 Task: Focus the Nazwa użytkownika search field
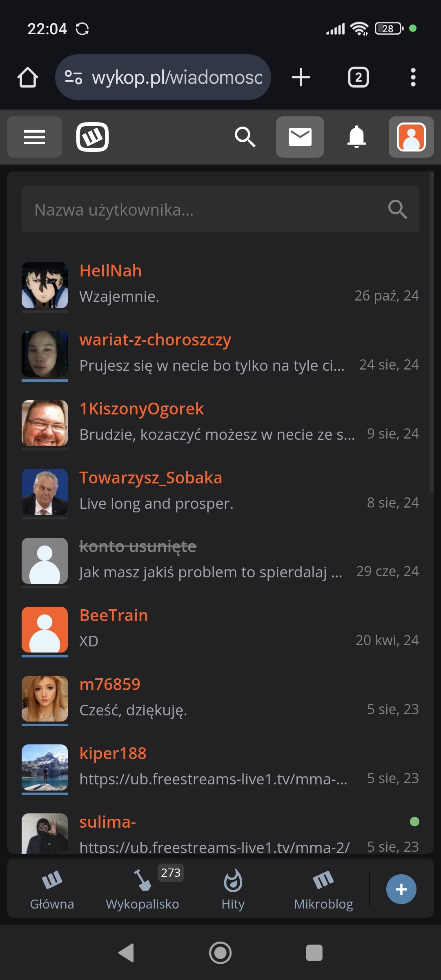[220, 209]
